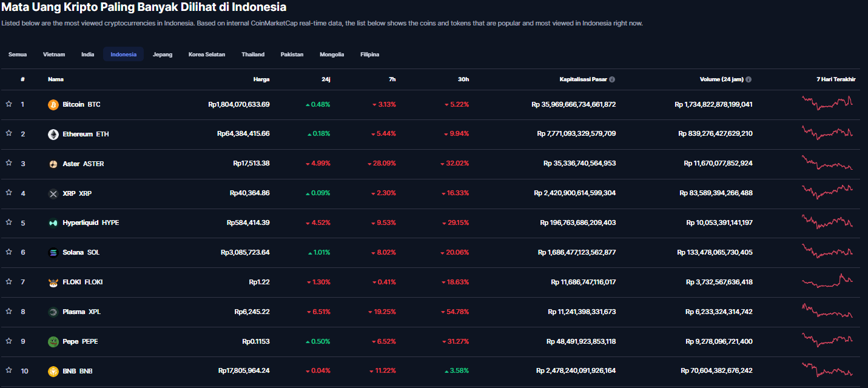The height and width of the screenshot is (388, 868).
Task: Toggle the watchlist star for Plasma XPL
Action: tap(9, 311)
